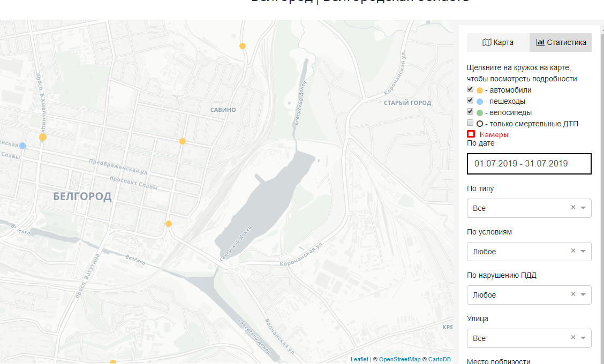Click yellow marker near Везелка river junction
The width and height of the screenshot is (604, 364).
(x=169, y=224)
